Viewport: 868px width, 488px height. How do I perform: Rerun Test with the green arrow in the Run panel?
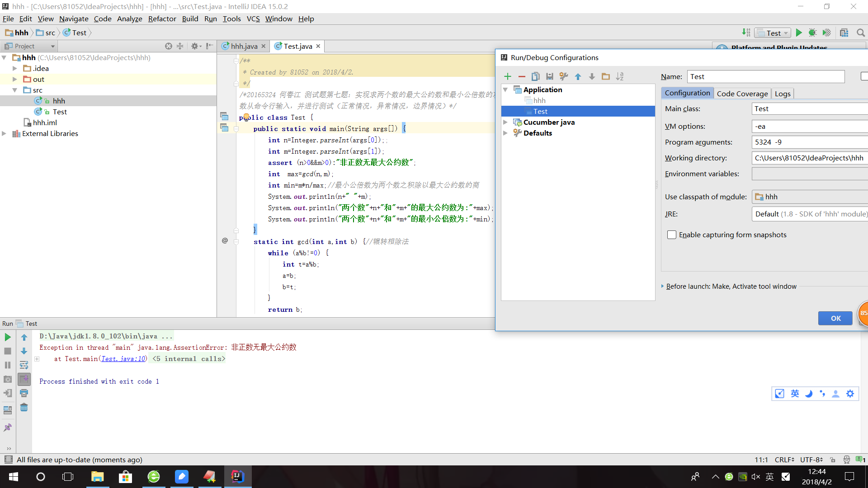tap(8, 337)
